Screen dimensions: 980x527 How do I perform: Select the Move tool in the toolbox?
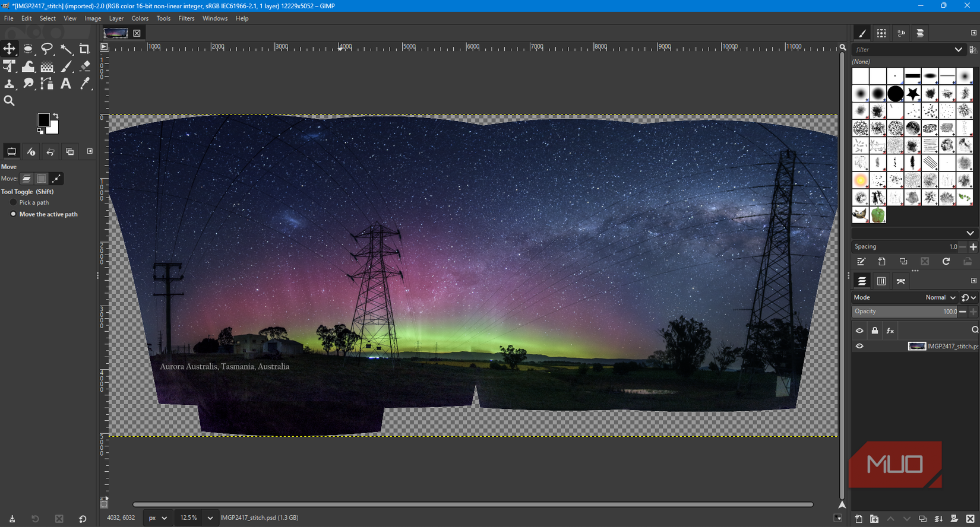(x=9, y=49)
